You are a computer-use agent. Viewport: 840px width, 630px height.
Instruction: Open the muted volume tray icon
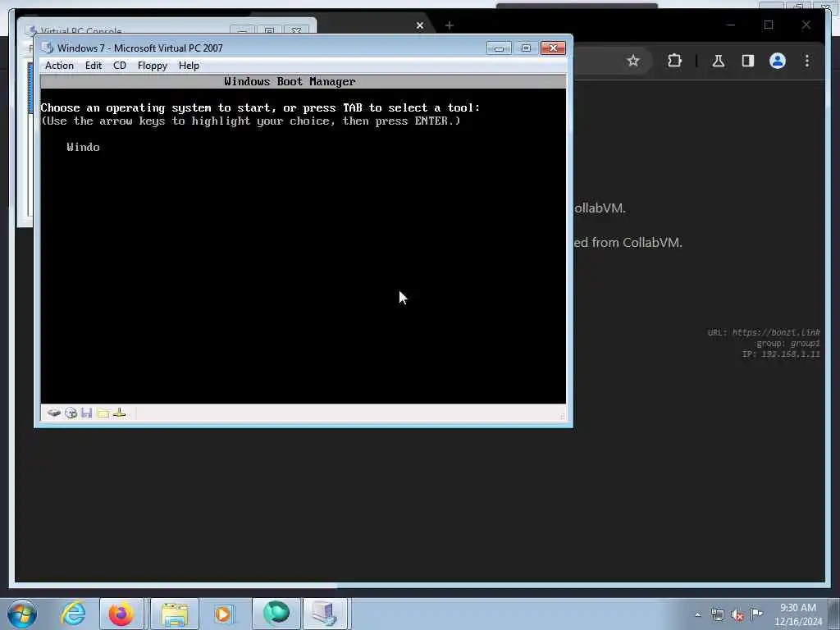[737, 615]
